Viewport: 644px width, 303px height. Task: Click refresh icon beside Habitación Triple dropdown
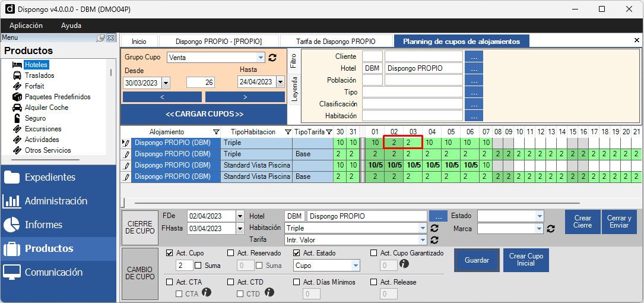[x=434, y=228]
